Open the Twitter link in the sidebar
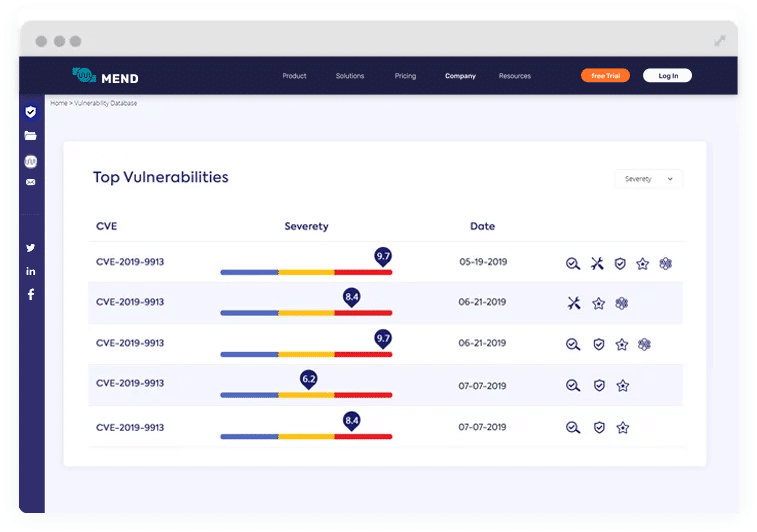757x532 pixels. pos(31,248)
